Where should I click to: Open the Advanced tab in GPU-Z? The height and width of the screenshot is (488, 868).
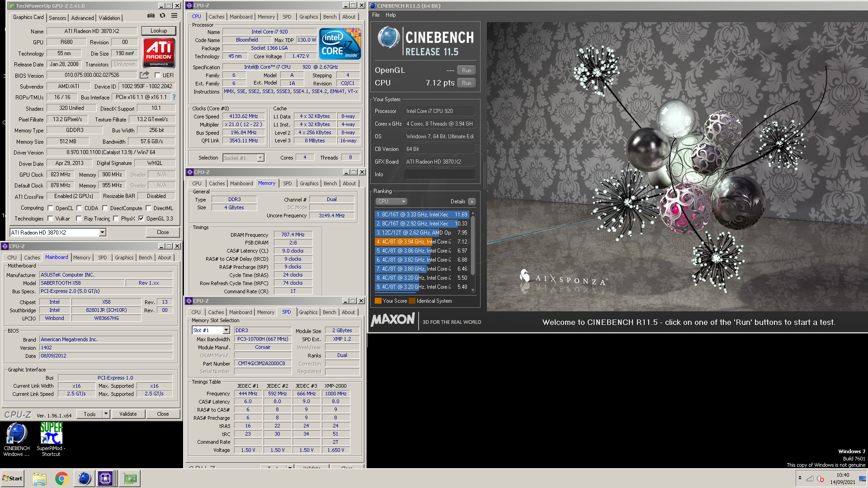click(82, 18)
